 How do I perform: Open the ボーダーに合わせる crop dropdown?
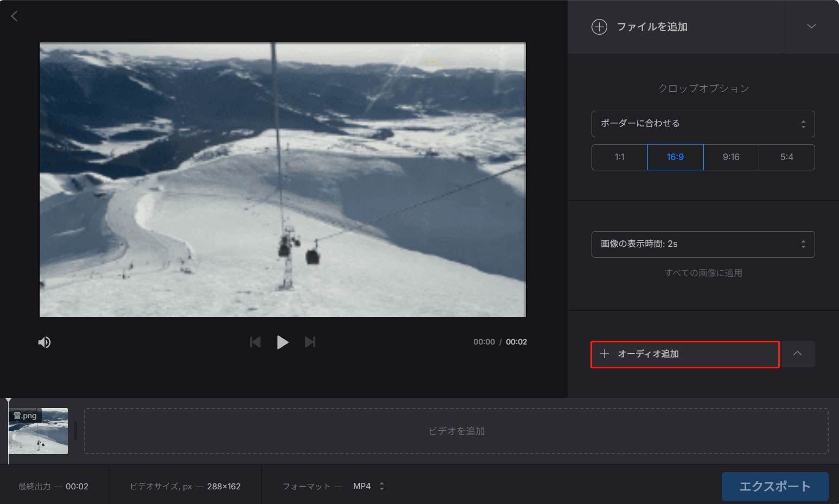tap(703, 124)
